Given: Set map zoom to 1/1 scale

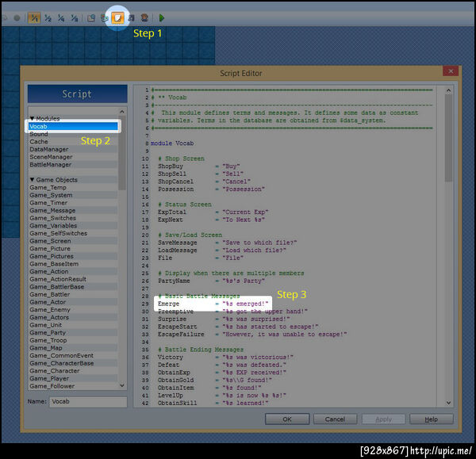Looking at the screenshot, I should [34, 18].
